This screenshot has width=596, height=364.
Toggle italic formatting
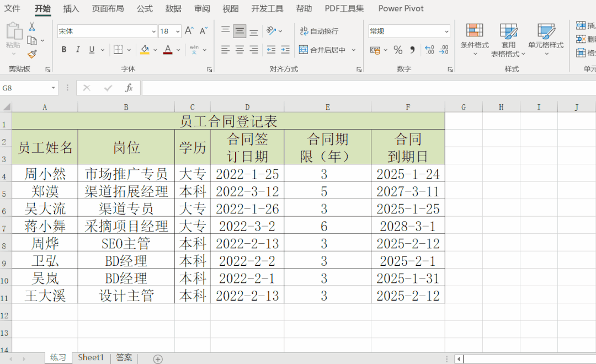pos(77,50)
